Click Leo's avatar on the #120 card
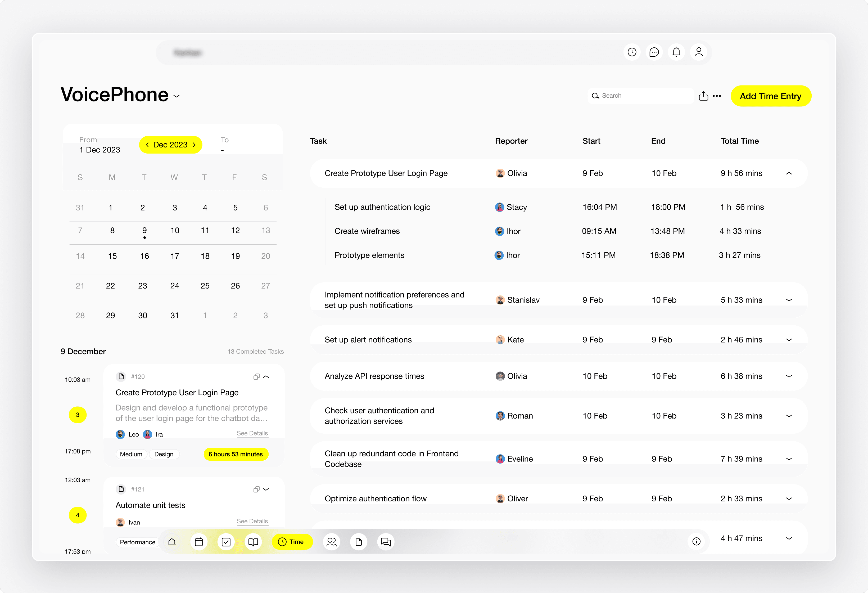The width and height of the screenshot is (868, 593). pos(120,434)
